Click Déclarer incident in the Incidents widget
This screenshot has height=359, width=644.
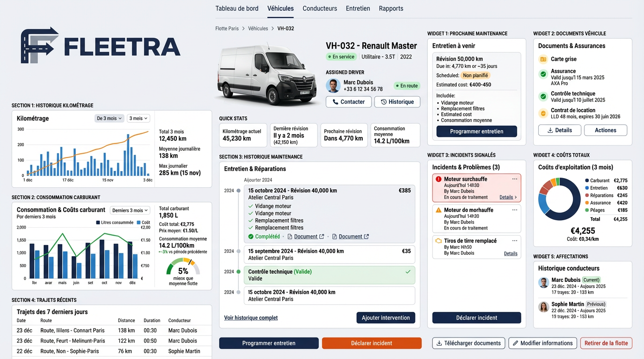click(476, 318)
